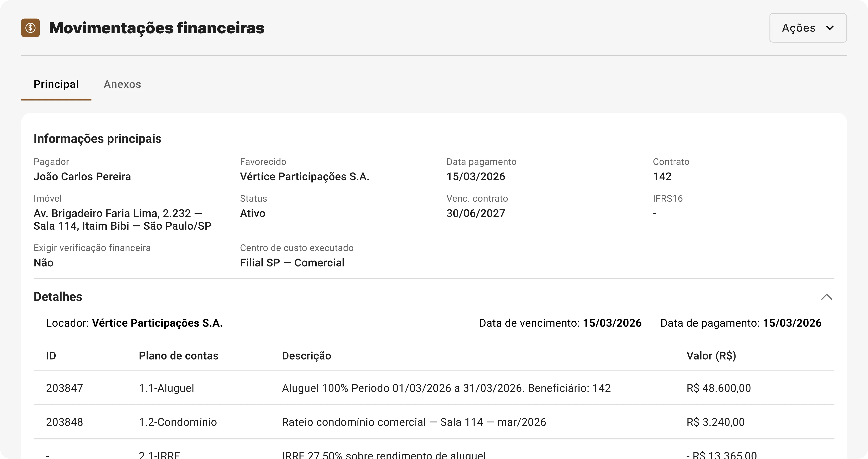Click the Imóvel address Av. Brigadeiro Faria Lima

coord(122,220)
